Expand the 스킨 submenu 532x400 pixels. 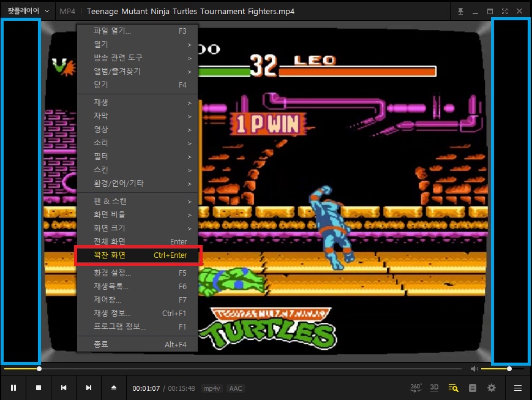137,170
